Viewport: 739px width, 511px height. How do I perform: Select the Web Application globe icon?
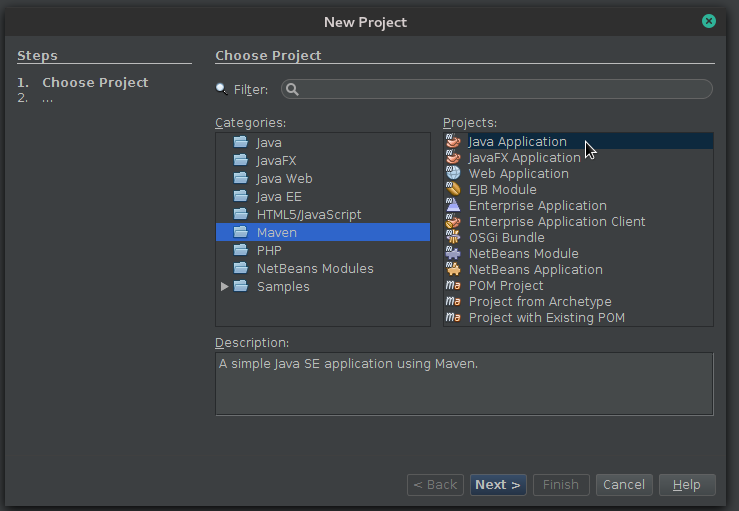(x=453, y=174)
